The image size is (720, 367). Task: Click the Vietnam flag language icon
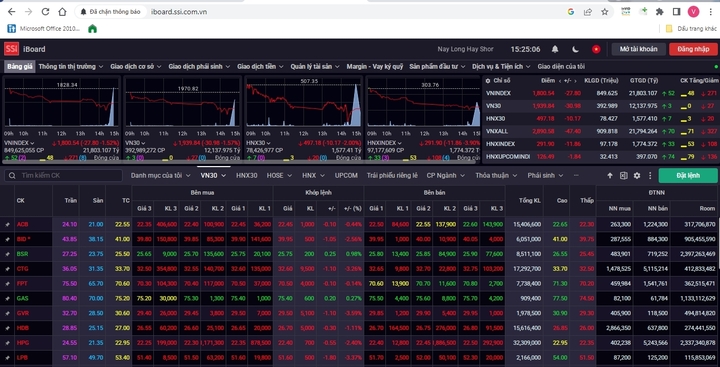[596, 49]
